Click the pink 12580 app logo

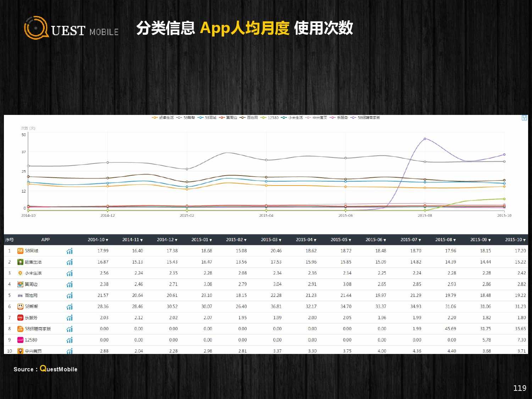(20, 340)
